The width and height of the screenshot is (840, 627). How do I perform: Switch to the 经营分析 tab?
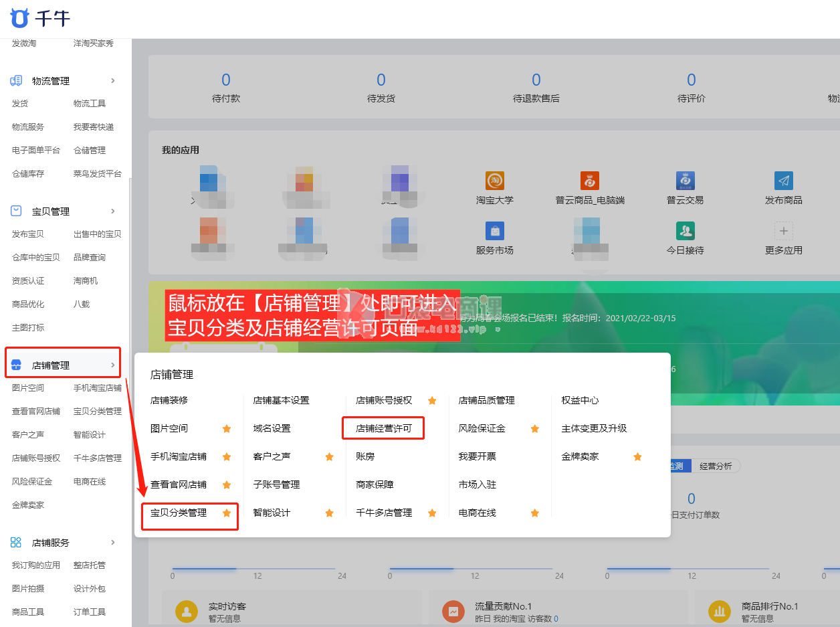click(716, 466)
